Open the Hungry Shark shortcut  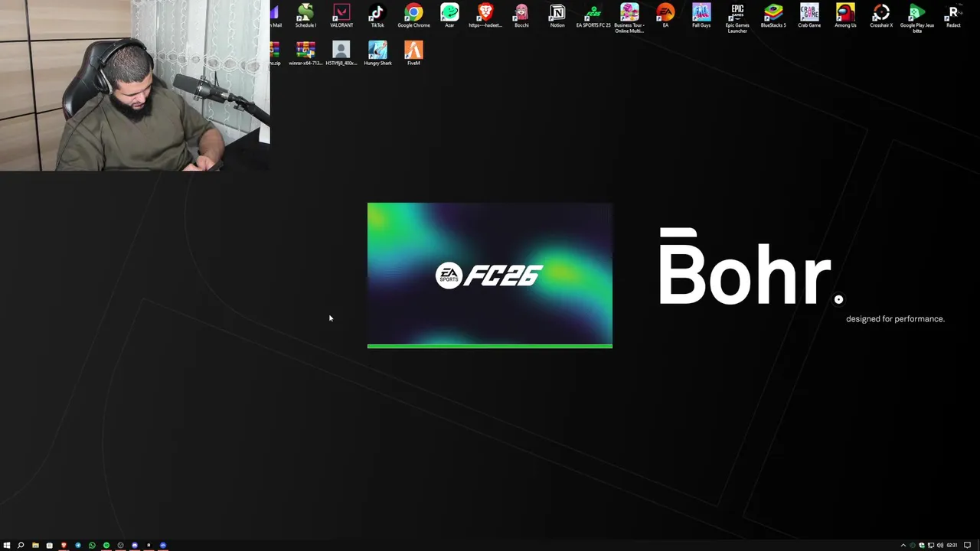point(377,54)
